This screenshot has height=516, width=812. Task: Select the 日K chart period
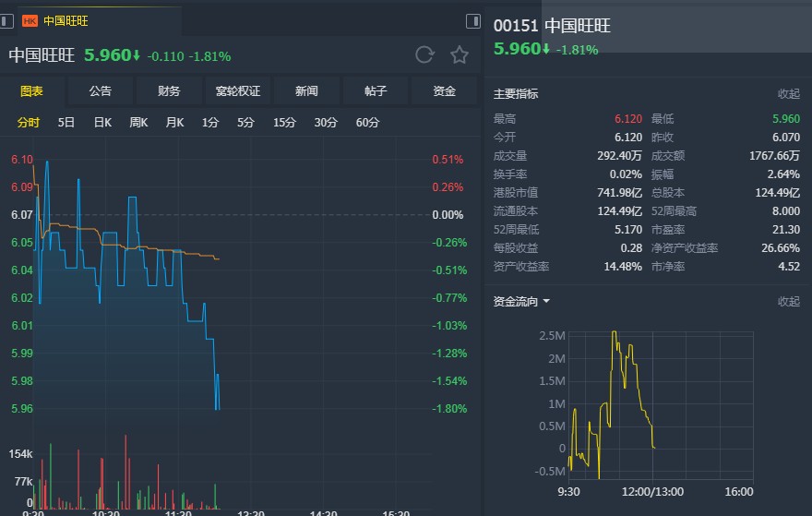102,122
